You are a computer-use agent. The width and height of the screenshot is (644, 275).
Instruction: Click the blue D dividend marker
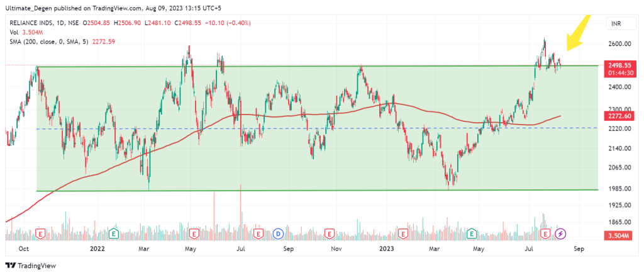278,234
